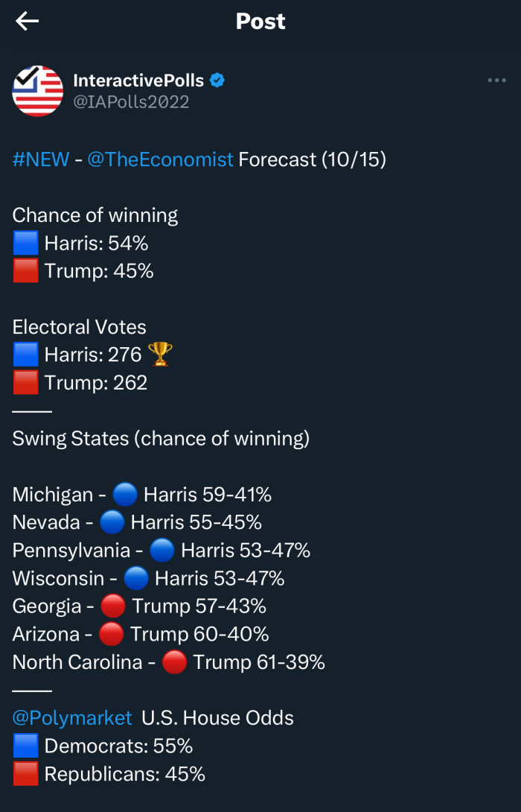Click the blue verified badge

tap(217, 80)
